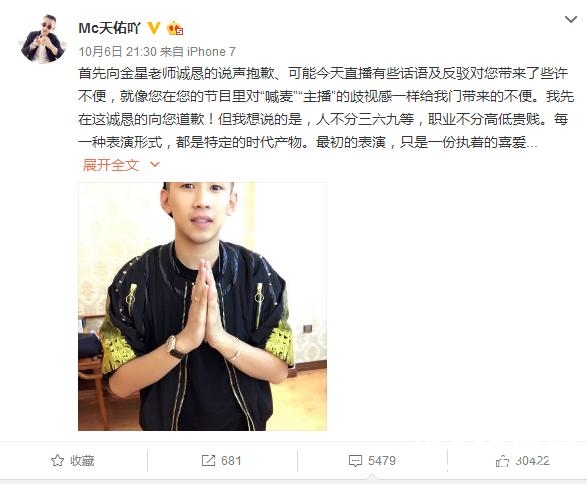Image resolution: width=587 pixels, height=484 pixels.
Task: Click the orange verified V badge
Action: coord(153,28)
